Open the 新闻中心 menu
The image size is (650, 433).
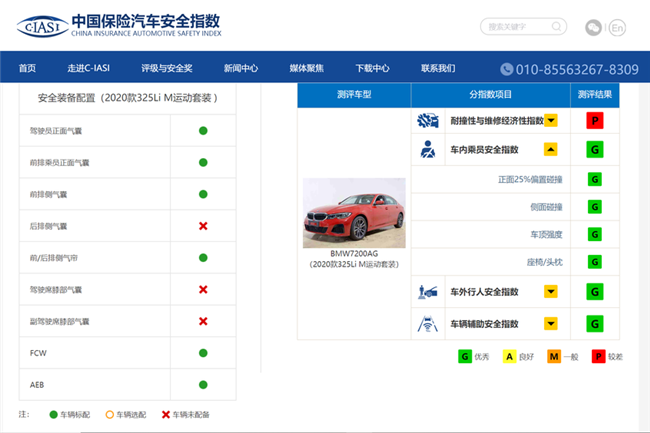tap(241, 68)
